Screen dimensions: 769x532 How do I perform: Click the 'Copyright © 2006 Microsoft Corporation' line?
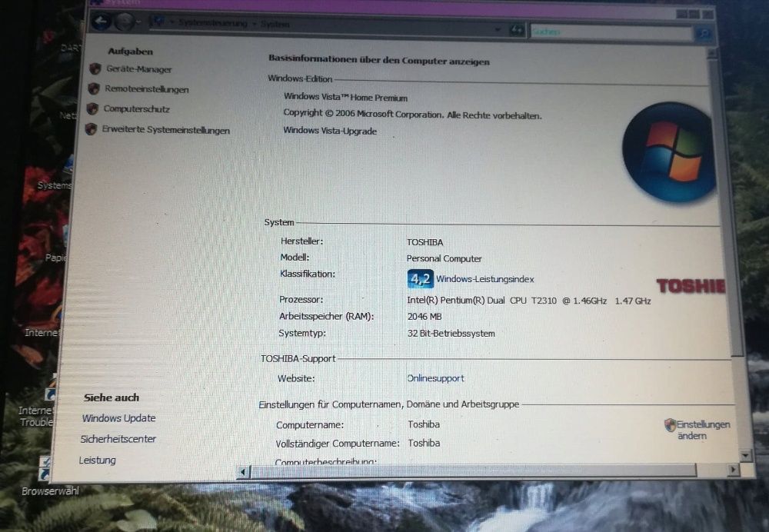click(412, 115)
